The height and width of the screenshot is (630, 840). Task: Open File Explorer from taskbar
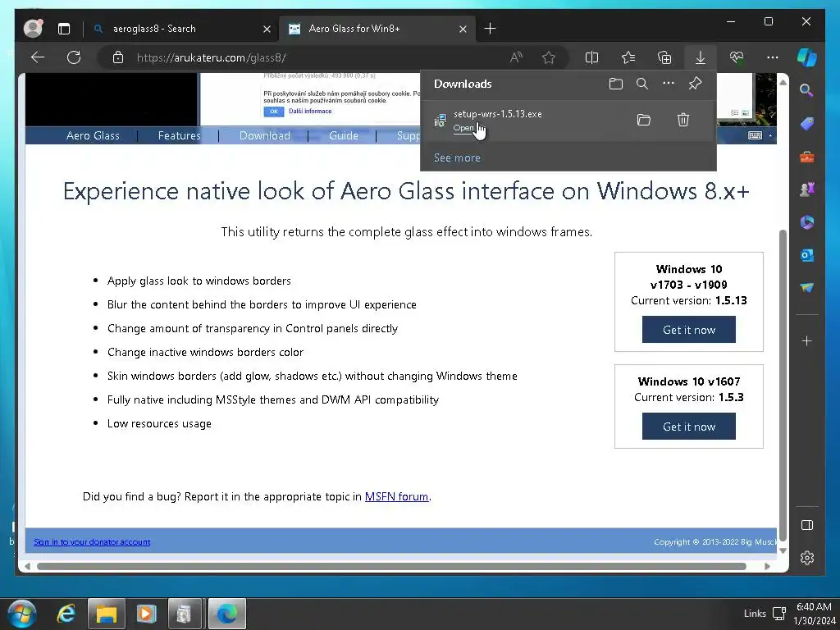(106, 614)
